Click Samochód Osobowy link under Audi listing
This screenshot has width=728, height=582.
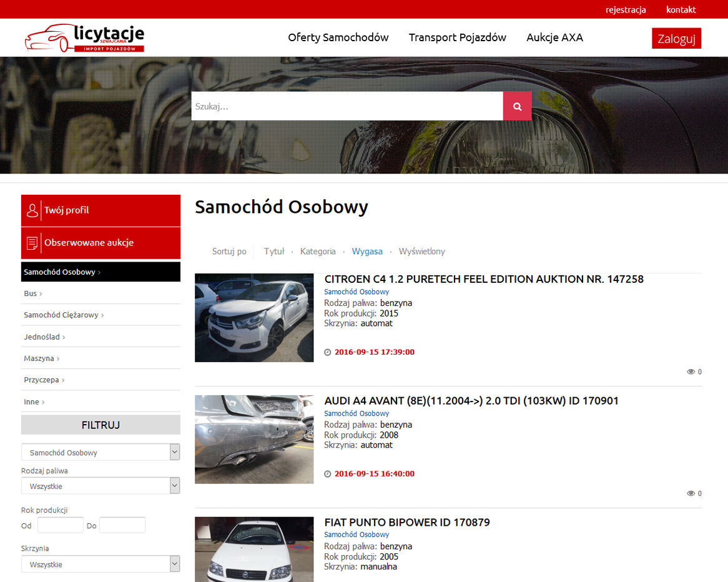(357, 413)
